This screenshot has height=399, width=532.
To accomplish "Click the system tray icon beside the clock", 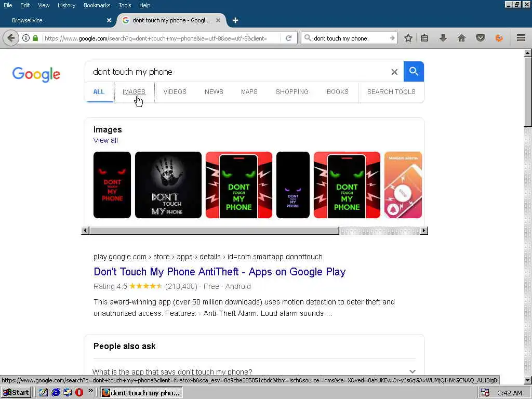I will 485,393.
